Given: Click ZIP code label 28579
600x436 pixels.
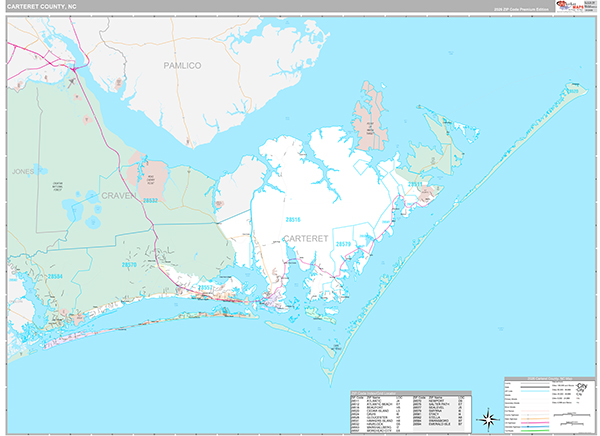Looking at the screenshot, I should click(x=343, y=244).
